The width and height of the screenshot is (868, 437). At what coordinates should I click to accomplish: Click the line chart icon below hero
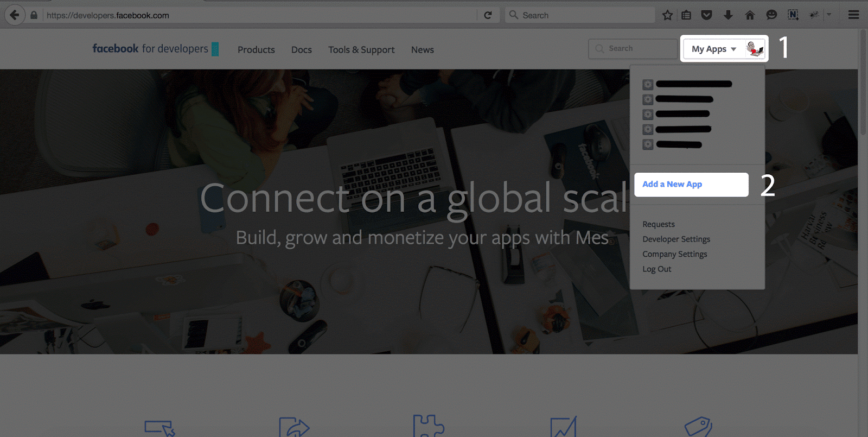[x=564, y=427]
